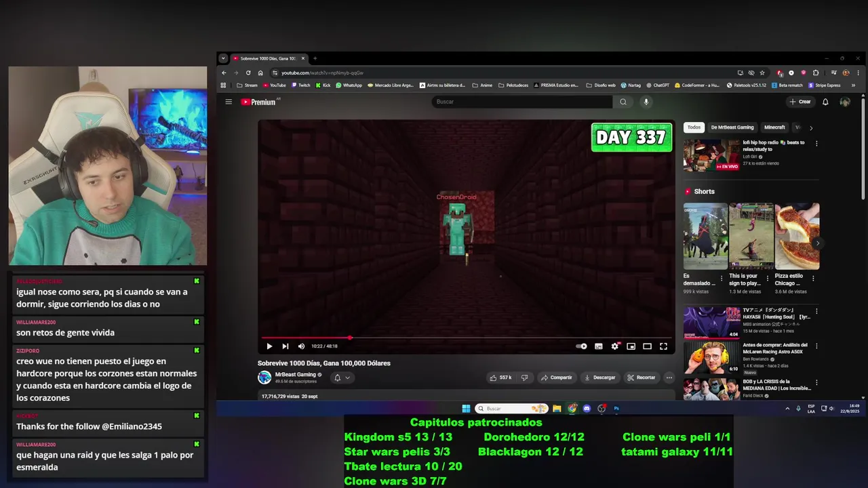Switch the player to miniplayer mode

tap(631, 346)
